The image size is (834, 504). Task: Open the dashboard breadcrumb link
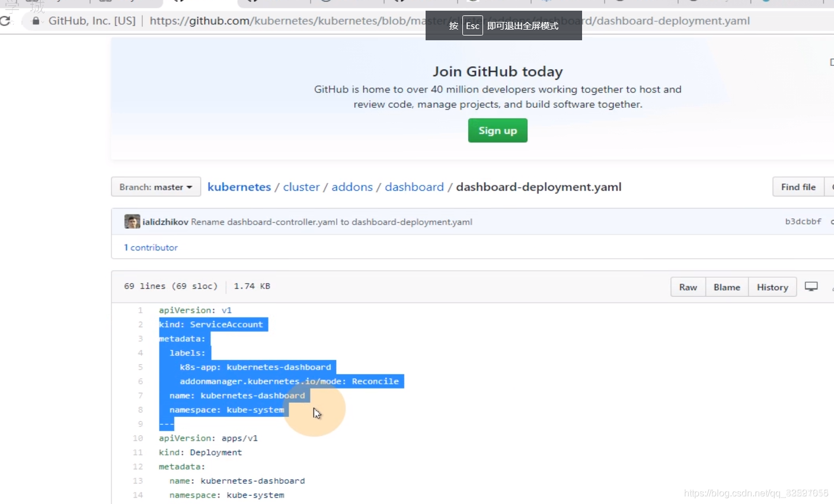pos(414,187)
